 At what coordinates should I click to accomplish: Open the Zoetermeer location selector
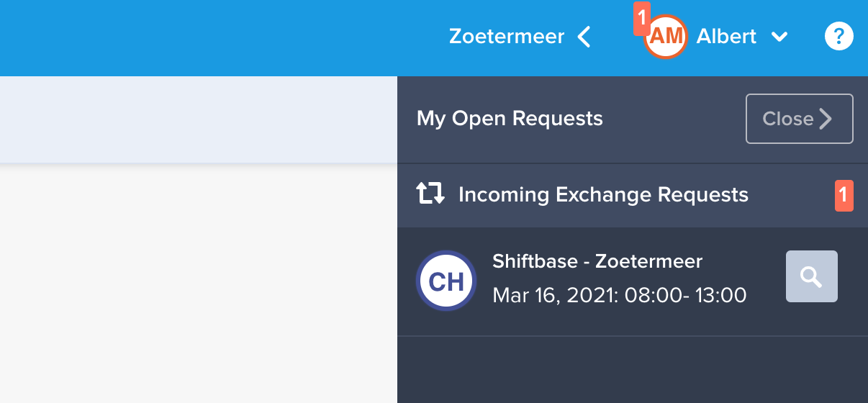pyautogui.click(x=520, y=37)
